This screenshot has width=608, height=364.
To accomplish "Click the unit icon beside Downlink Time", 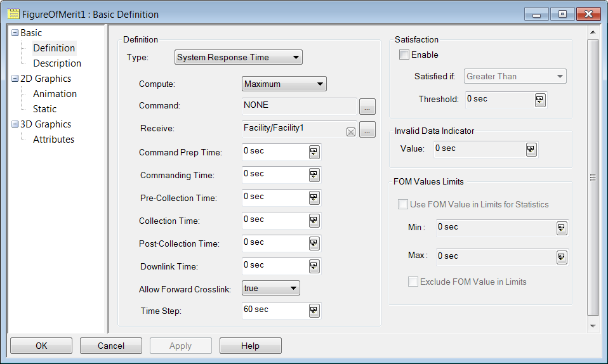I will click(x=314, y=266).
